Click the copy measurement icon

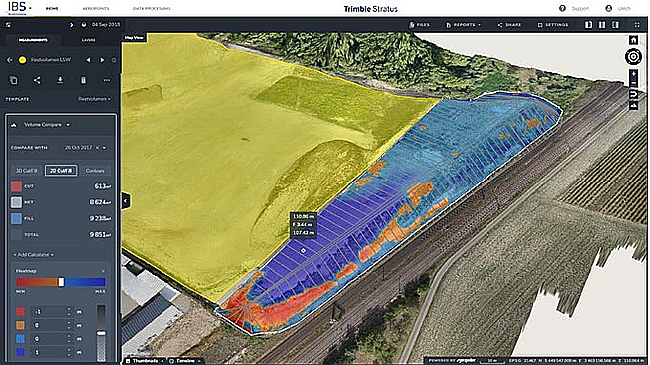(x=14, y=80)
